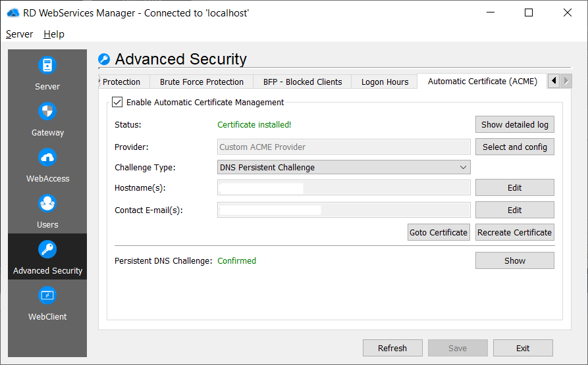This screenshot has width=588, height=365.
Task: Toggle Enable Automatic Certificate Management checkbox
Action: (x=117, y=102)
